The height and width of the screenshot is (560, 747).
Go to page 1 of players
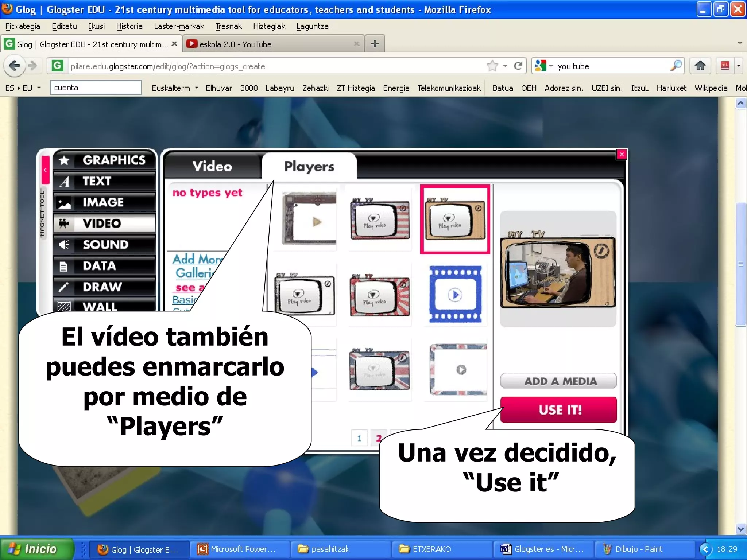pyautogui.click(x=359, y=438)
